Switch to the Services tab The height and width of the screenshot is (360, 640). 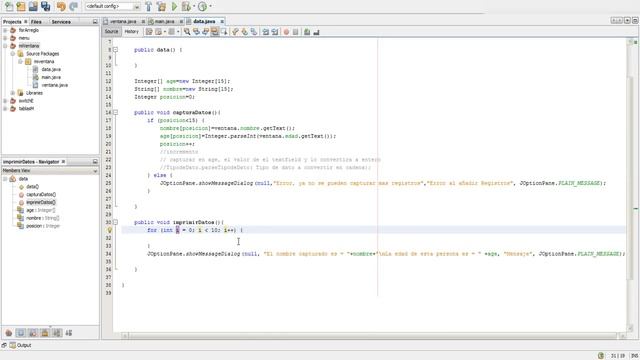(x=61, y=22)
